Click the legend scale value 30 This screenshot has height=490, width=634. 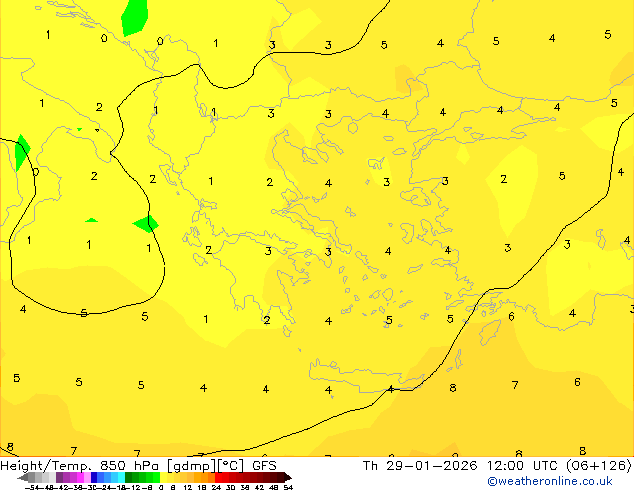(230, 487)
